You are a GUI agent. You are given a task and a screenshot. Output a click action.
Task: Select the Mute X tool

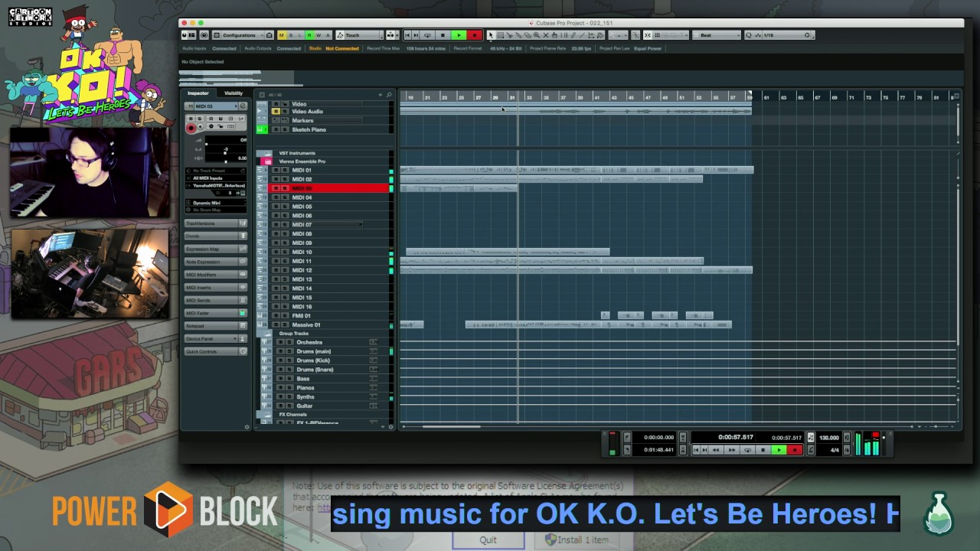pyautogui.click(x=546, y=35)
